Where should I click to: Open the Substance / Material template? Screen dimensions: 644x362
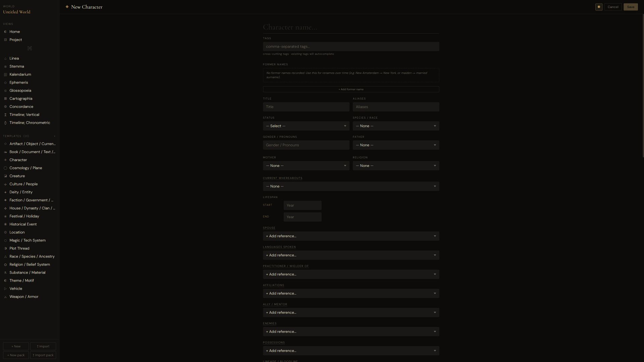pos(30,273)
